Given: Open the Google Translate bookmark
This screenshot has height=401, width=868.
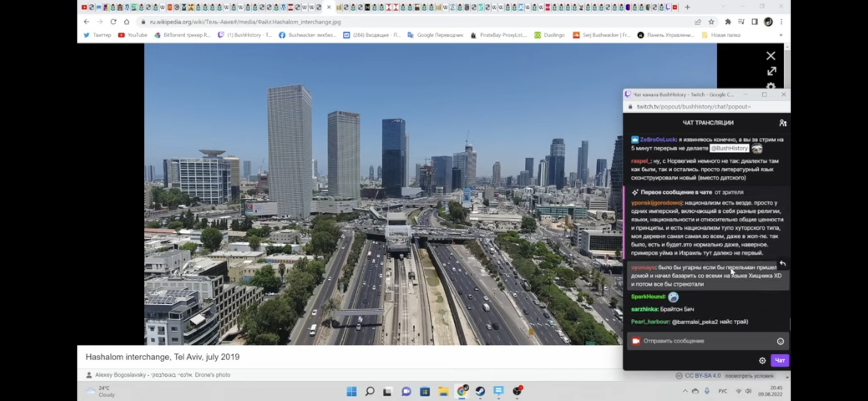Looking at the screenshot, I should tap(435, 35).
